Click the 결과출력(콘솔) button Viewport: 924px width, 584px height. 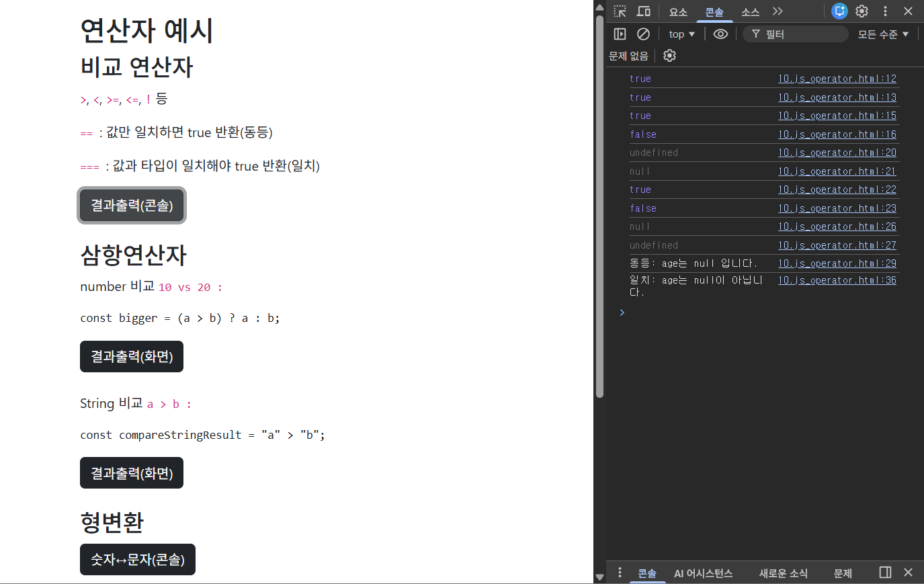point(132,206)
